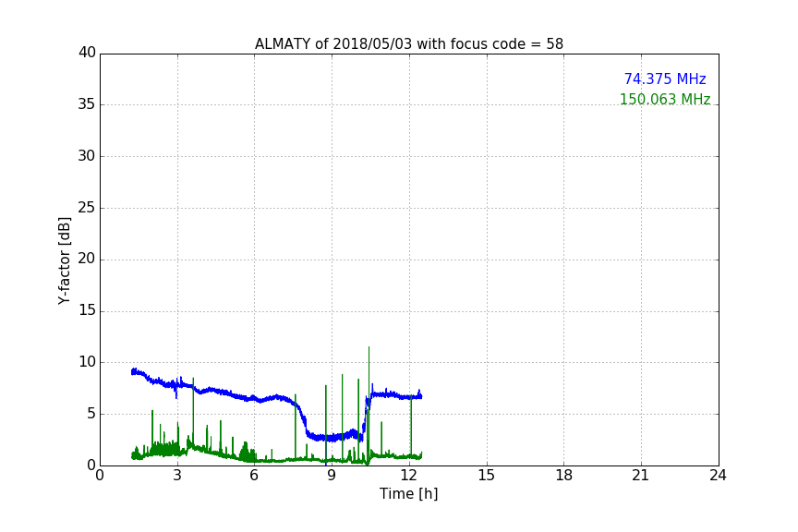Click x-axis tick label '6'
The width and height of the screenshot is (798, 532).
(x=254, y=476)
